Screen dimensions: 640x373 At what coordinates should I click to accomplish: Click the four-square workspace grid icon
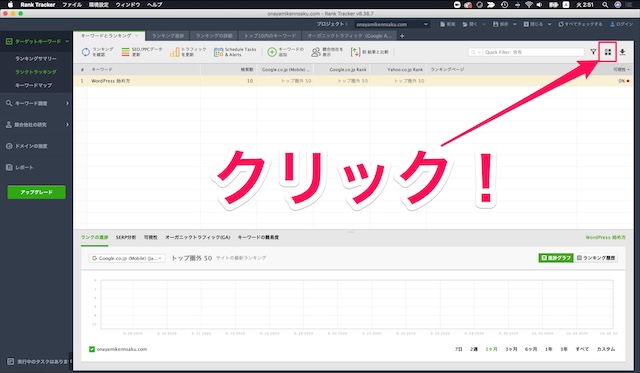(608, 52)
